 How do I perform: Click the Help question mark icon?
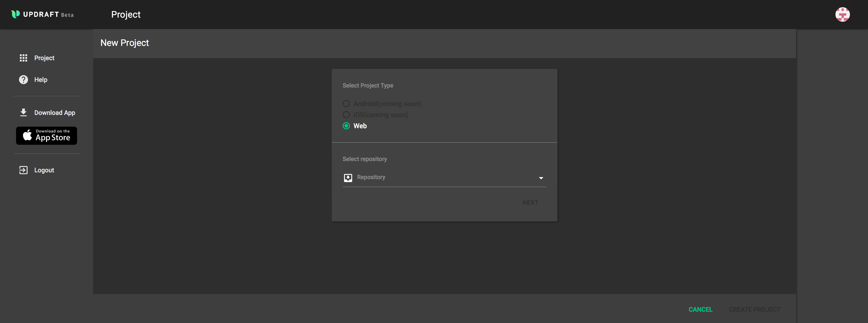(23, 80)
